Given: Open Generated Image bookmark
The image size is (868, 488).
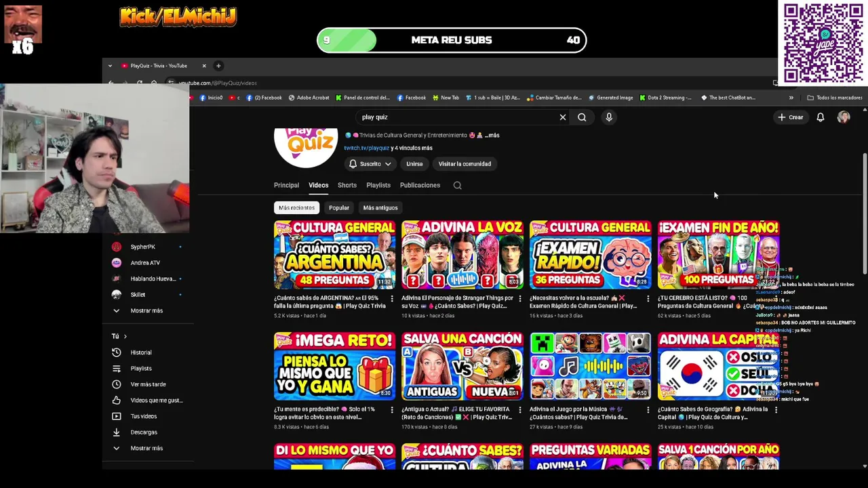Looking at the screenshot, I should click(x=610, y=98).
